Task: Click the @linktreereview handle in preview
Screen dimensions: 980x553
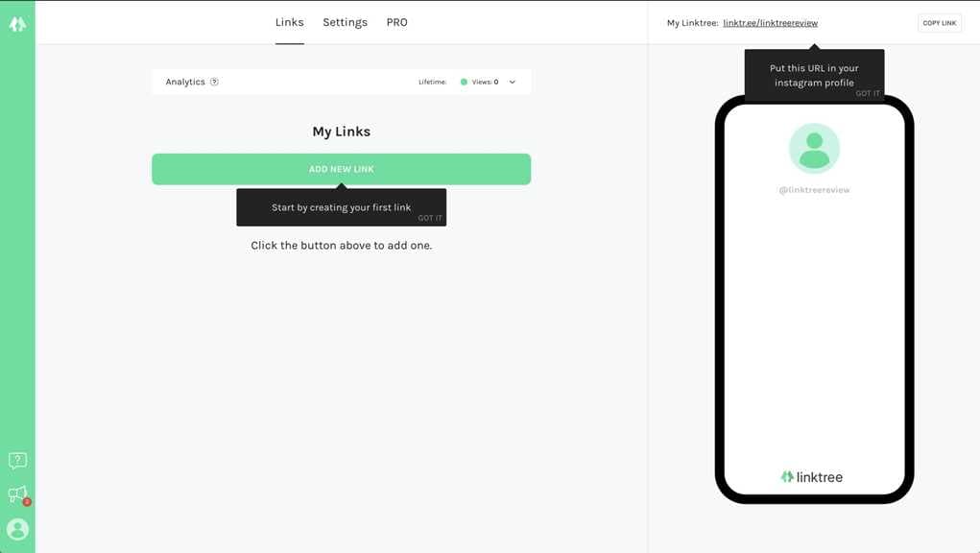Action: pyautogui.click(x=814, y=190)
